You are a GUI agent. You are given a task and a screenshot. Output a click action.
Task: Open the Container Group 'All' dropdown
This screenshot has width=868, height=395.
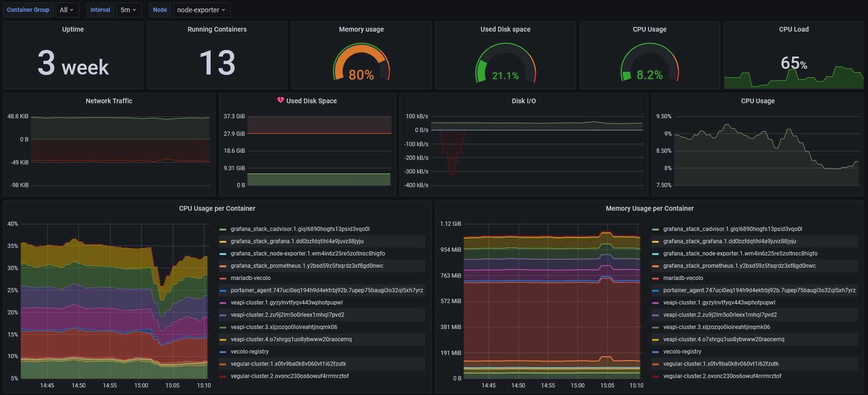pos(66,10)
